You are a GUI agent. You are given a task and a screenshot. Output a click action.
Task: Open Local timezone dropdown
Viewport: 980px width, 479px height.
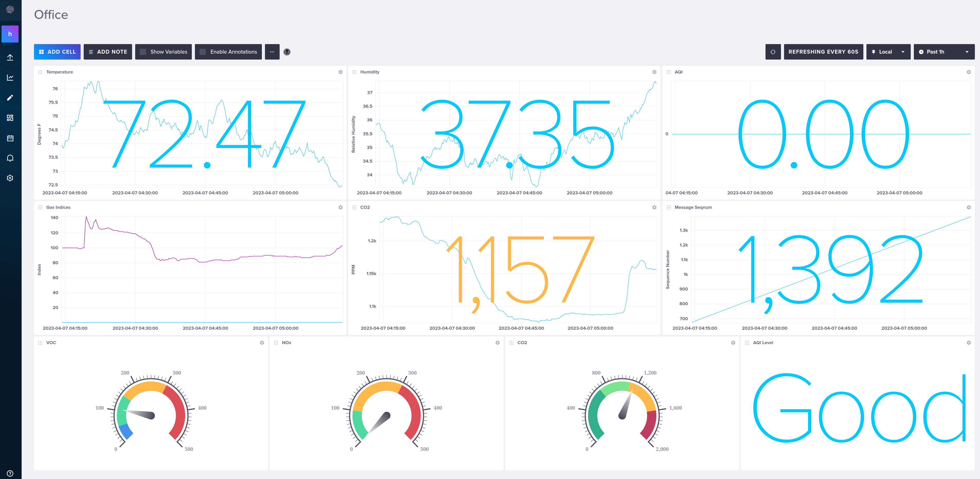(x=888, y=52)
